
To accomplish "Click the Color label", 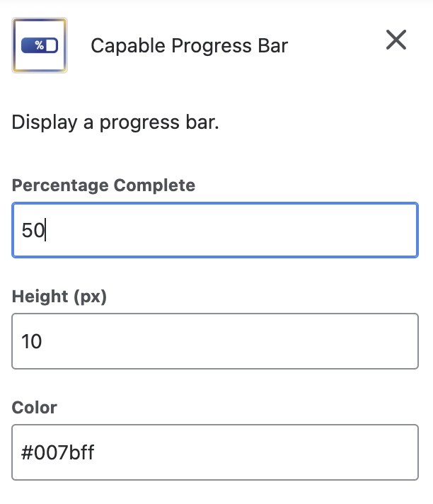I will click(x=35, y=408).
